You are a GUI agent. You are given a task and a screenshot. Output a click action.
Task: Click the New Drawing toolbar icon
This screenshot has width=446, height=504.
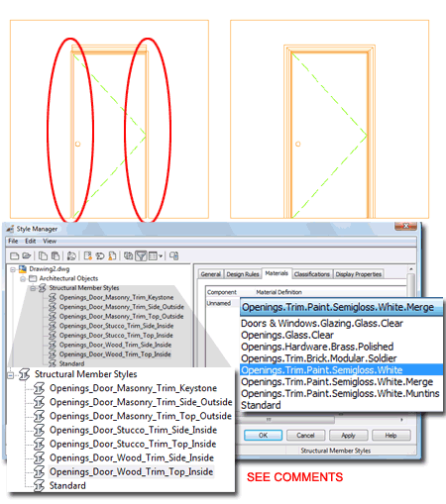tap(14, 255)
